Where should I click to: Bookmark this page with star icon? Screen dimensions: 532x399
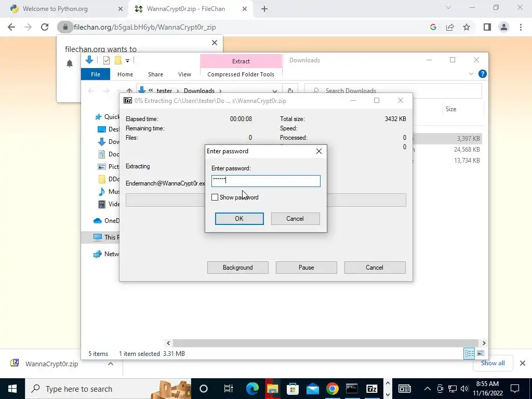pyautogui.click(x=467, y=27)
